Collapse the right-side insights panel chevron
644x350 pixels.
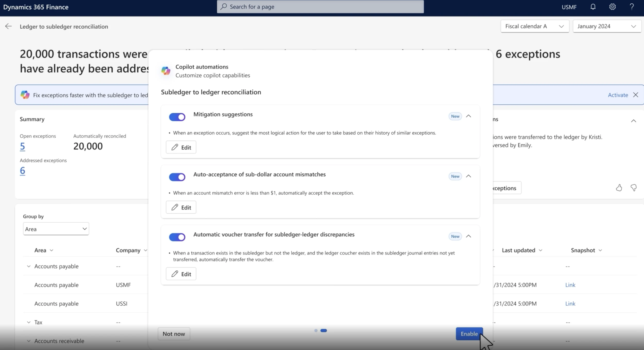coord(633,121)
